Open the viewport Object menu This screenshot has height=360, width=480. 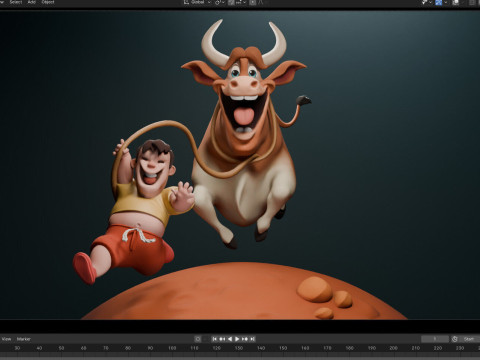48,2
